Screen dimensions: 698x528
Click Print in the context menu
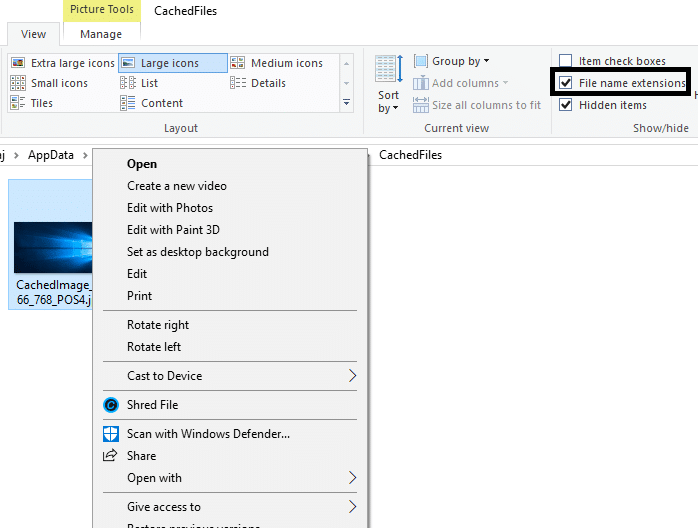click(230, 296)
